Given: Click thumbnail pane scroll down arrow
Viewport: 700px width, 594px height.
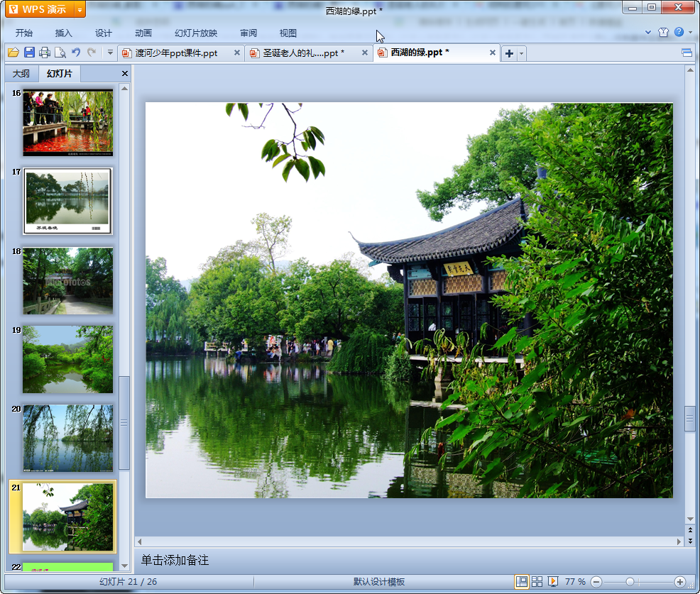Looking at the screenshot, I should [124, 566].
